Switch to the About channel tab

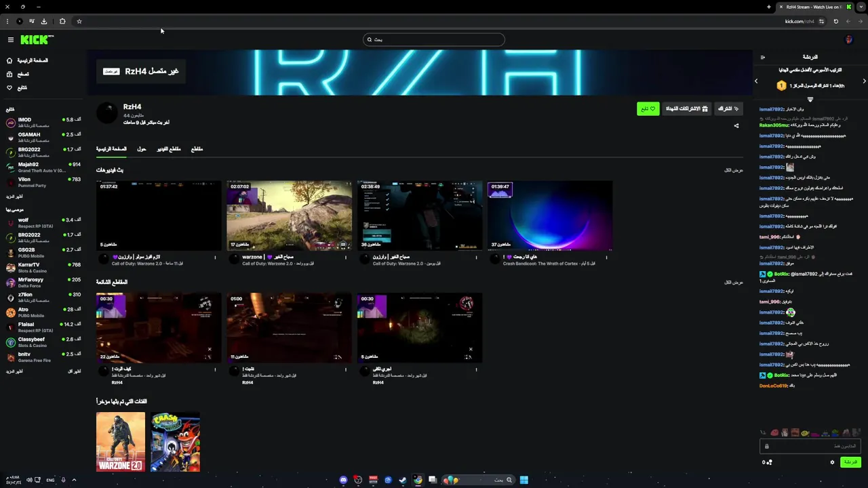[142, 149]
